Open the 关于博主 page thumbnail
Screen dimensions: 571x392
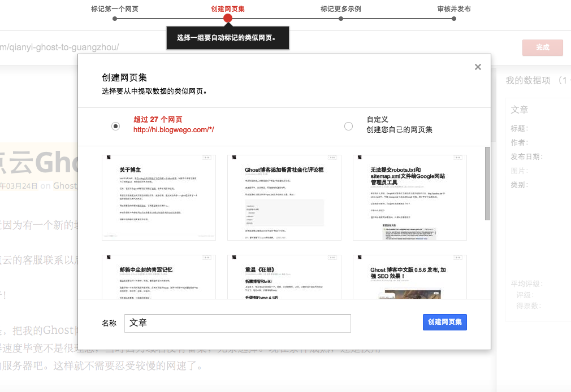click(x=159, y=198)
